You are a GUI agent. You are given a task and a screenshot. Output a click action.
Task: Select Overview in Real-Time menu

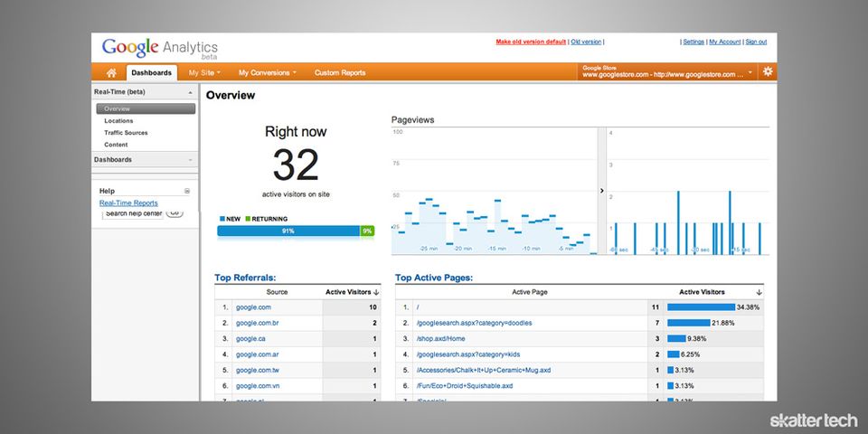coord(146,108)
